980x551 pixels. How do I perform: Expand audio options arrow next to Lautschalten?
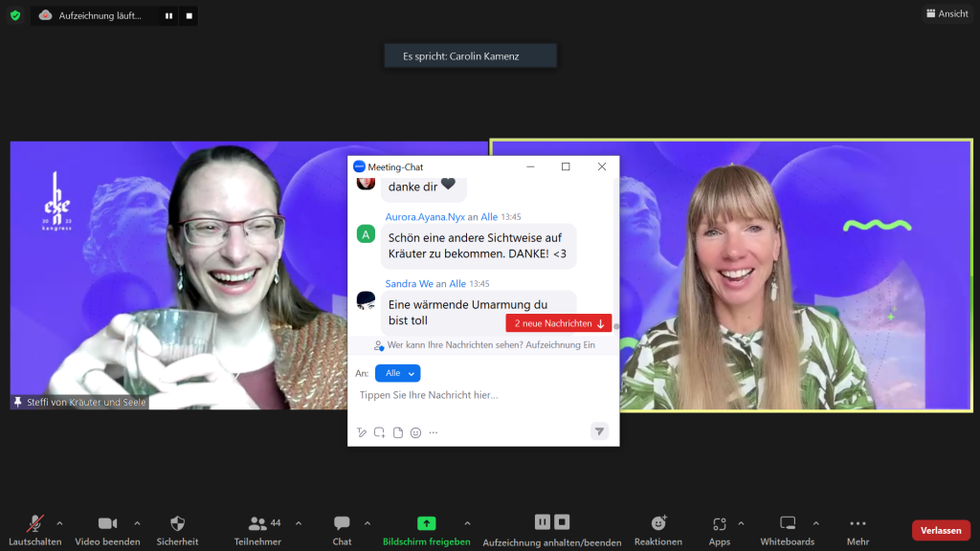tap(59, 523)
